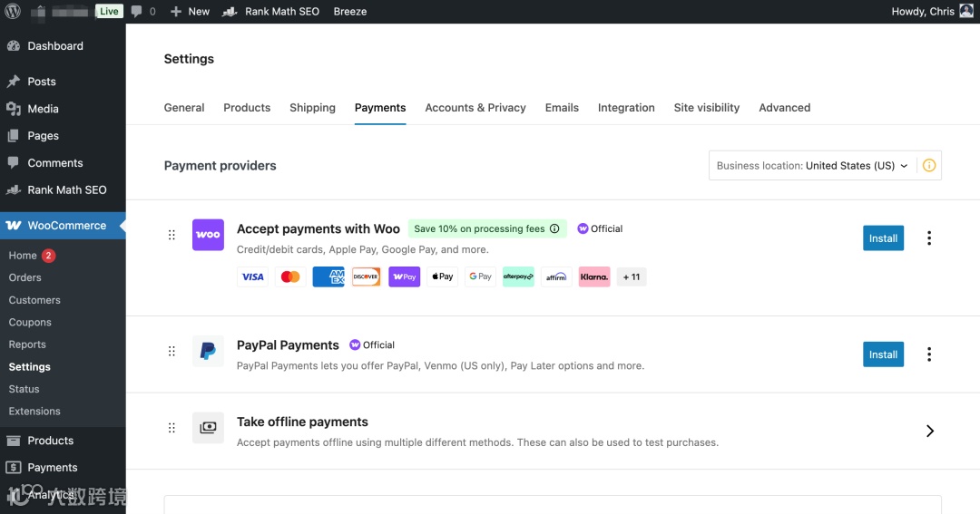Click the Rank Math SEO icon in admin bar
This screenshot has width=980, height=514.
coord(230,11)
